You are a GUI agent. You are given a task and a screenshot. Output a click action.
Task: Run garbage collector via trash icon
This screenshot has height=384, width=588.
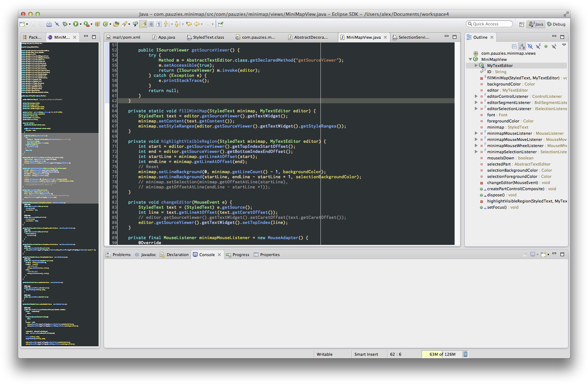click(x=465, y=354)
